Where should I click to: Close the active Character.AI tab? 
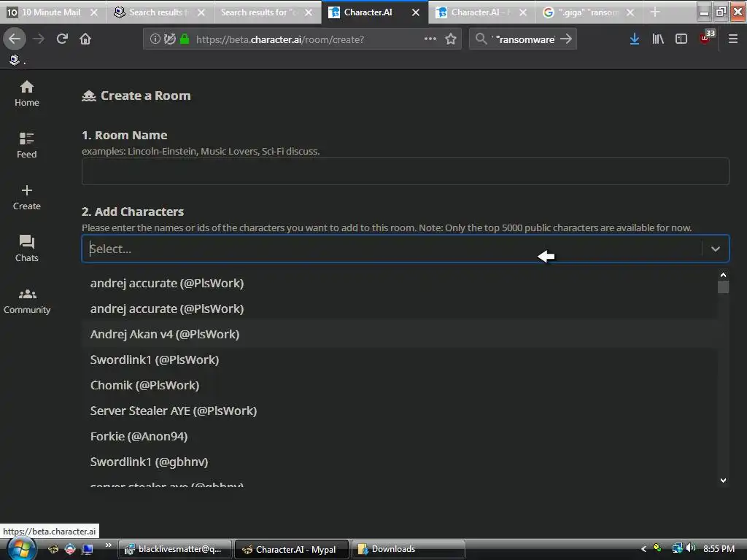(x=416, y=12)
